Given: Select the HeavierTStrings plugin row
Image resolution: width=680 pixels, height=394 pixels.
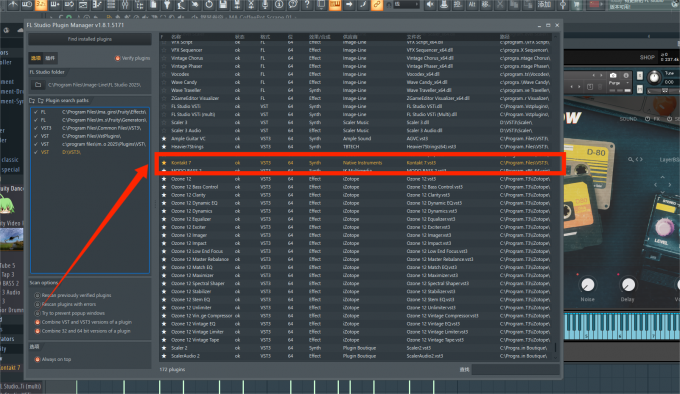Looking at the screenshot, I should point(356,147).
